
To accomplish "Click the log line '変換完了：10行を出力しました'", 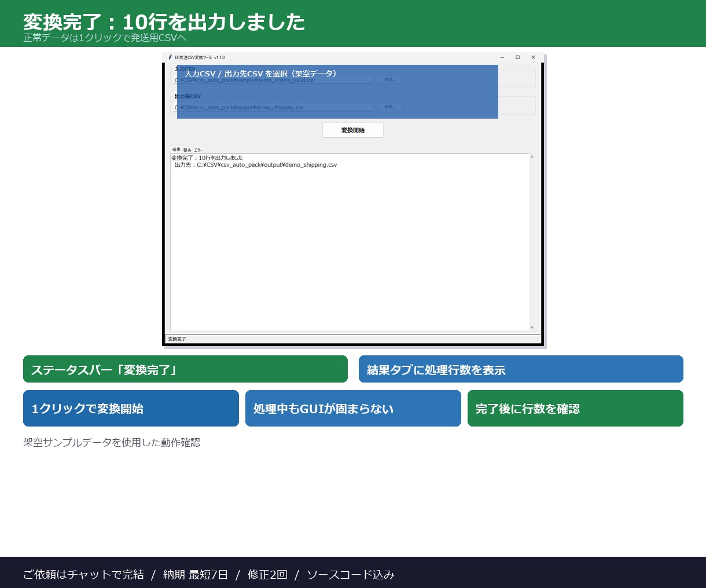I will pyautogui.click(x=207, y=158).
